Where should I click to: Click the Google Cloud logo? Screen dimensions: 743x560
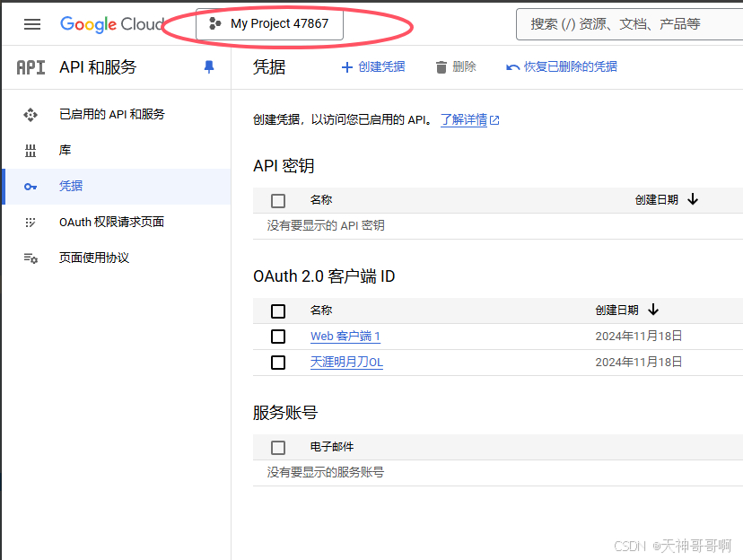[x=112, y=24]
